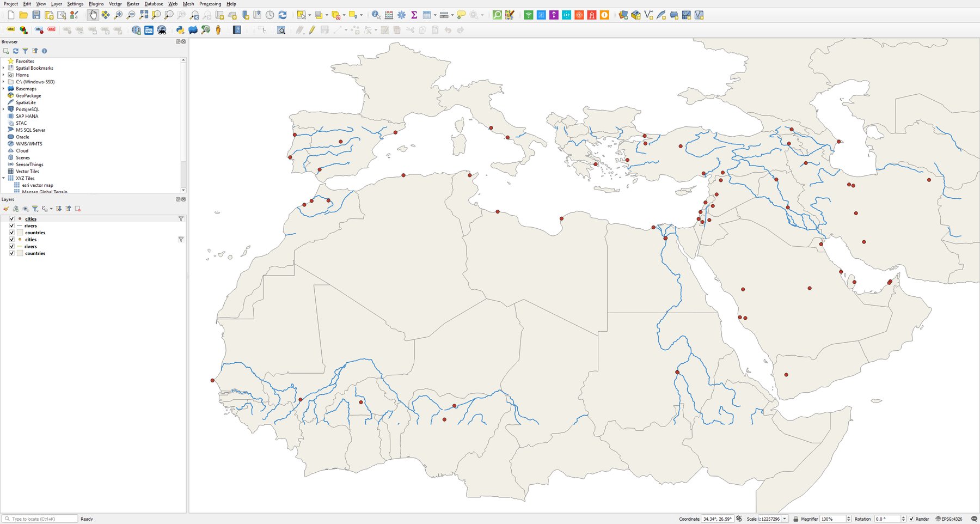This screenshot has height=524, width=980.
Task: Toggle the scale lock icon in status bar
Action: pyautogui.click(x=795, y=519)
